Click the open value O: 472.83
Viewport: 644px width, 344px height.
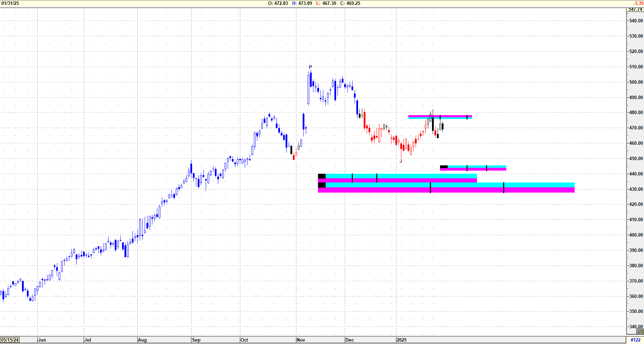pos(278,3)
